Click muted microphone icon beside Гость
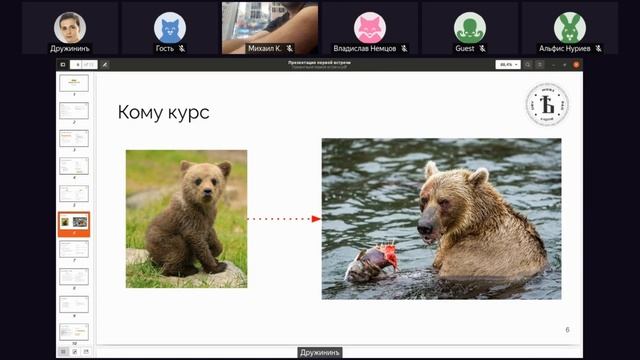Screen dimensions: 640x360 [182, 49]
